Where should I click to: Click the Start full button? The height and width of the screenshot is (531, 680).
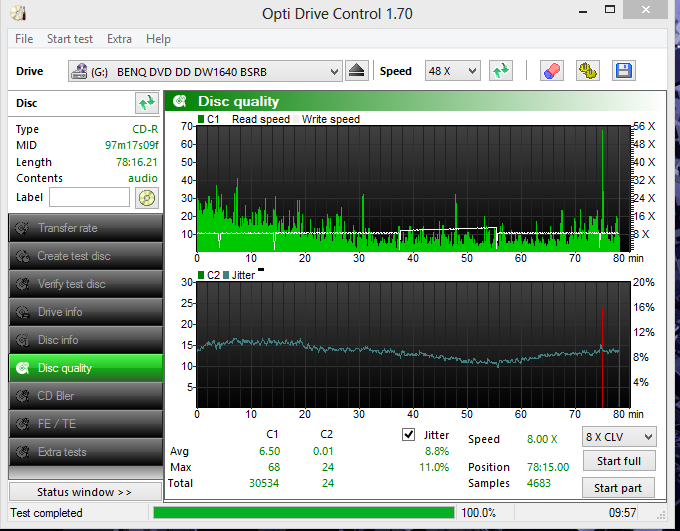click(619, 461)
